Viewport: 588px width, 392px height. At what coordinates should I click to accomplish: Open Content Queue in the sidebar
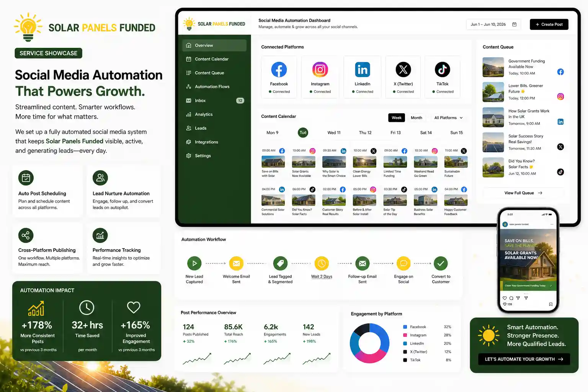(x=214, y=73)
